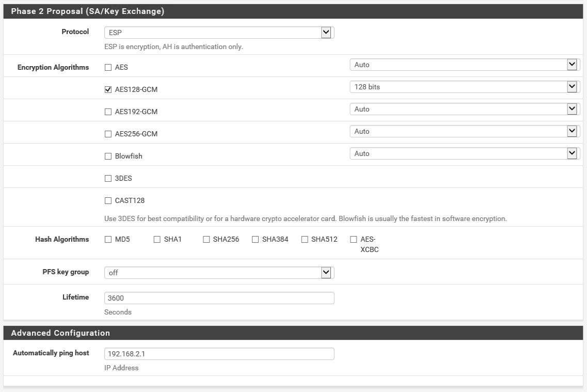The height and width of the screenshot is (392, 587).
Task: Open the Blowfish key length dropdown
Action: pos(464,154)
